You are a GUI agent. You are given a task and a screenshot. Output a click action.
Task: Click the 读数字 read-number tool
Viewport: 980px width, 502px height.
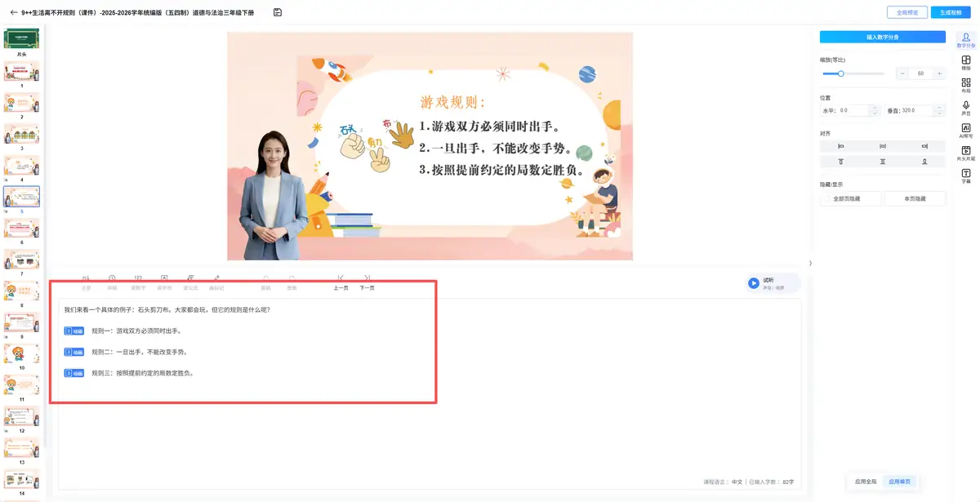(x=138, y=282)
